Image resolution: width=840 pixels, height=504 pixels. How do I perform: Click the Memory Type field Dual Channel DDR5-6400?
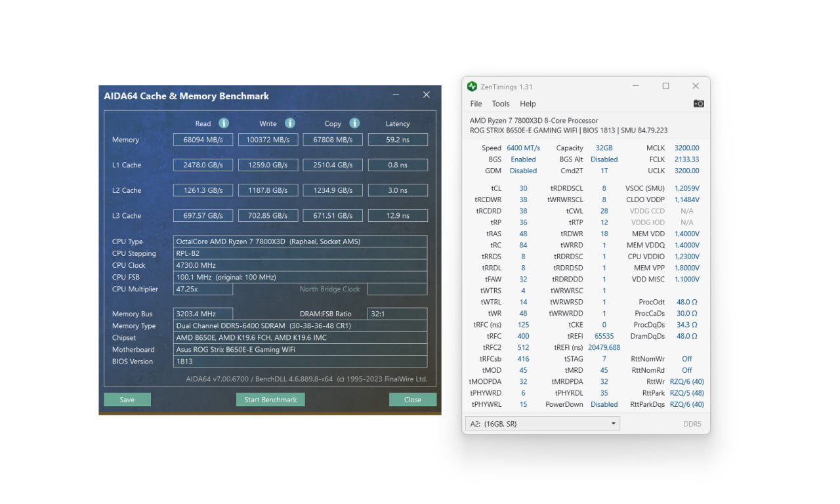300,325
